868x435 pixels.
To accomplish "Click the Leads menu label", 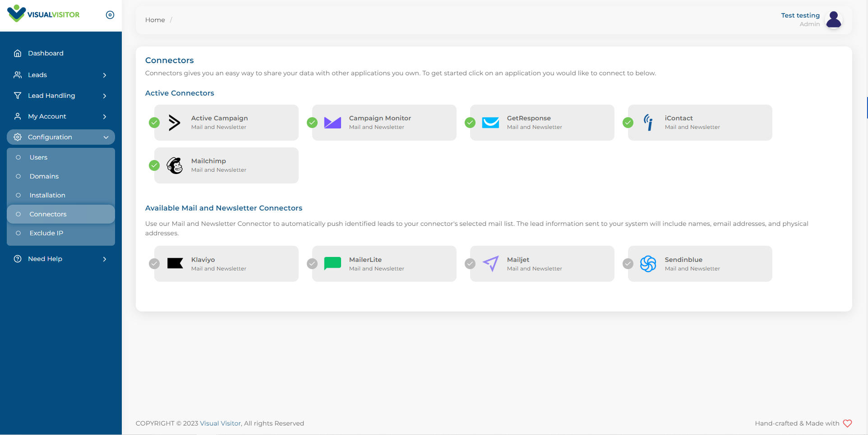I will [x=37, y=75].
